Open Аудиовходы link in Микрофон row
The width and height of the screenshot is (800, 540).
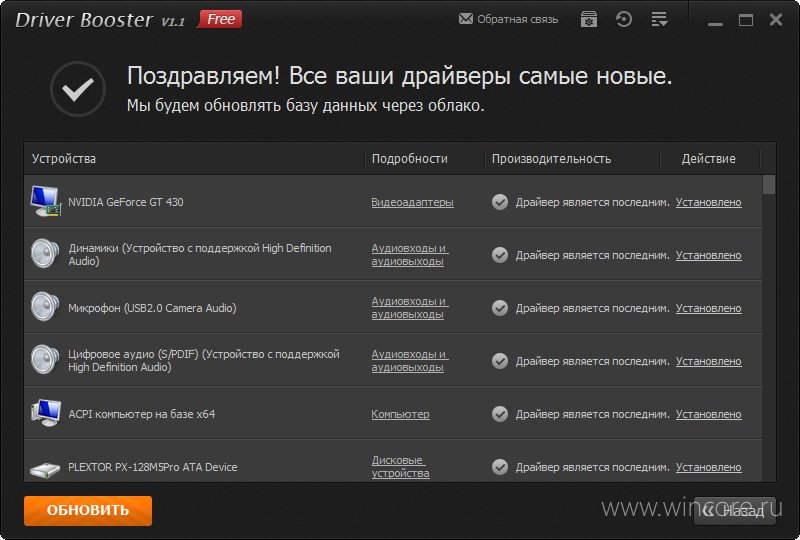[410, 308]
